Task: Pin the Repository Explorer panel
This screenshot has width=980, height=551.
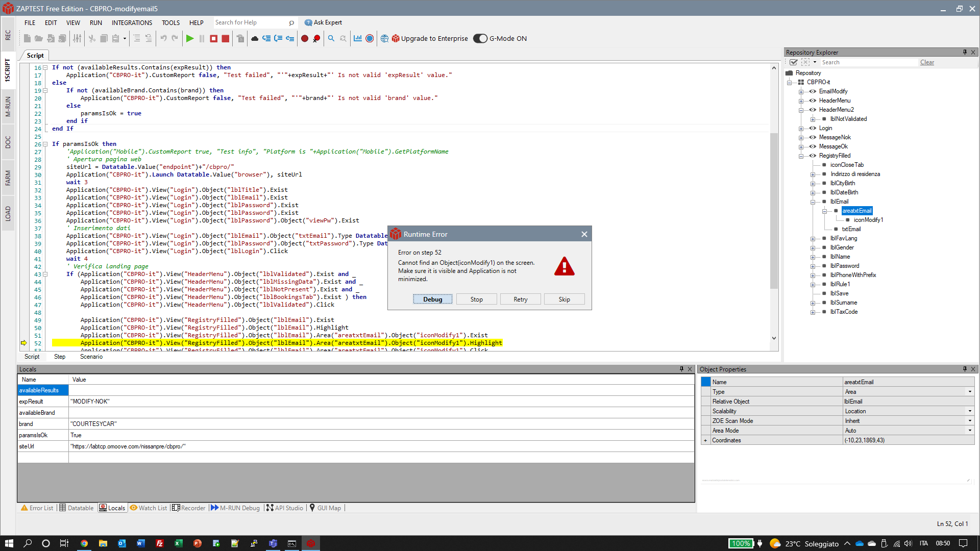Action: [965, 52]
